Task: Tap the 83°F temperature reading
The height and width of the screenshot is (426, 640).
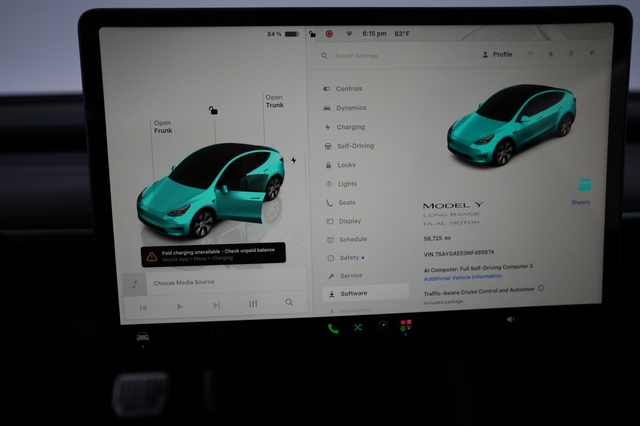Action: pyautogui.click(x=402, y=33)
